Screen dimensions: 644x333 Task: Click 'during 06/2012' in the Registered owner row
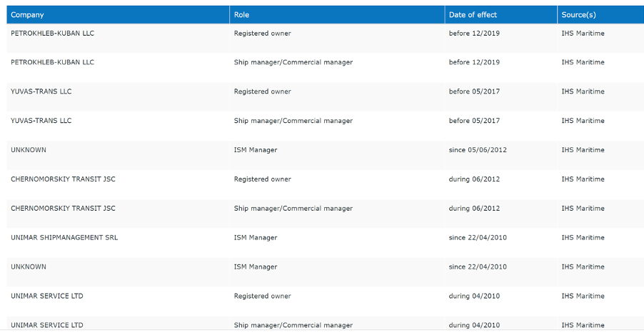click(x=474, y=179)
